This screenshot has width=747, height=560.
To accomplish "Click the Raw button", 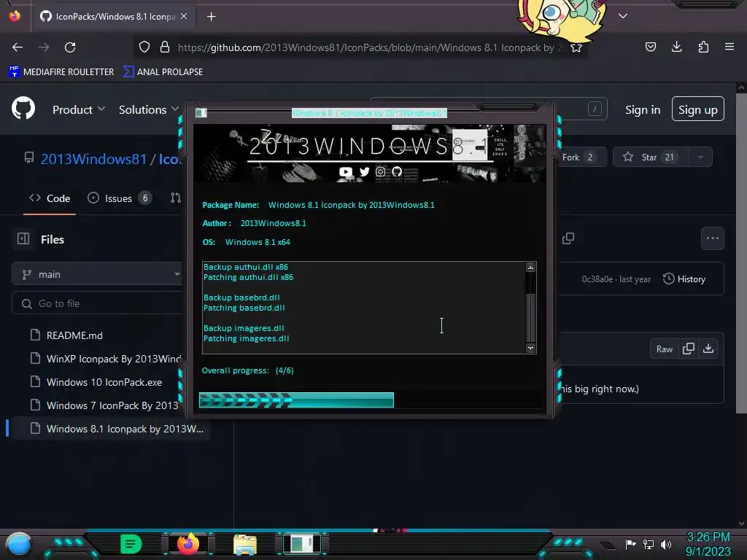I will coord(664,349).
